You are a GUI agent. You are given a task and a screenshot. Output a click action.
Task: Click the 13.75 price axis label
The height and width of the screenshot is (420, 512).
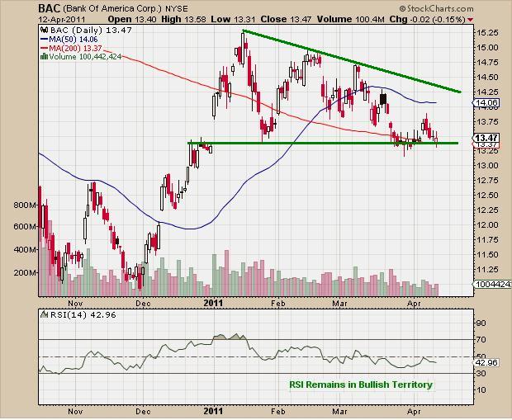tap(486, 122)
